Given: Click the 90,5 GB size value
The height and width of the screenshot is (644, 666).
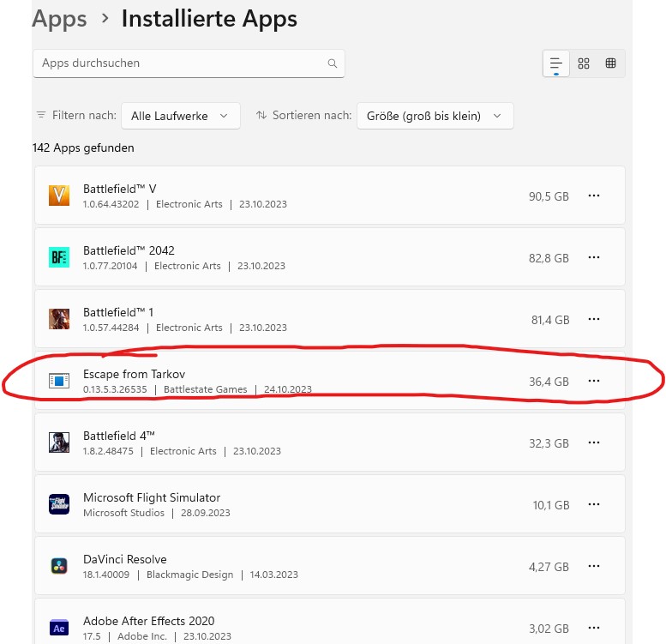Looking at the screenshot, I should [x=549, y=196].
